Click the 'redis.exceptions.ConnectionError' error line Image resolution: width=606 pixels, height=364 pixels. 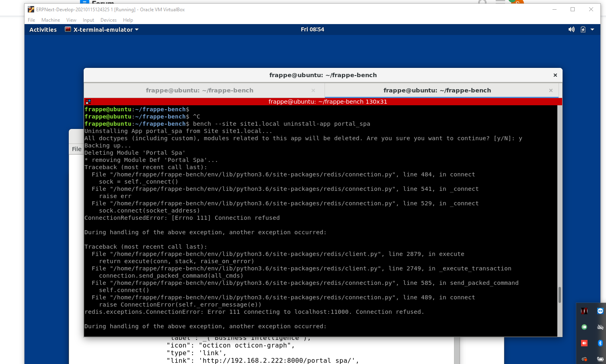click(254, 312)
